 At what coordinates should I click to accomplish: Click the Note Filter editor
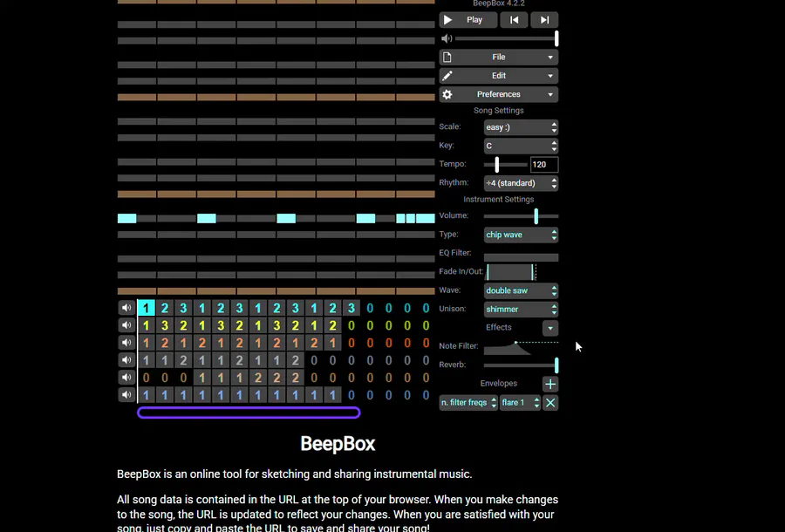tap(521, 347)
